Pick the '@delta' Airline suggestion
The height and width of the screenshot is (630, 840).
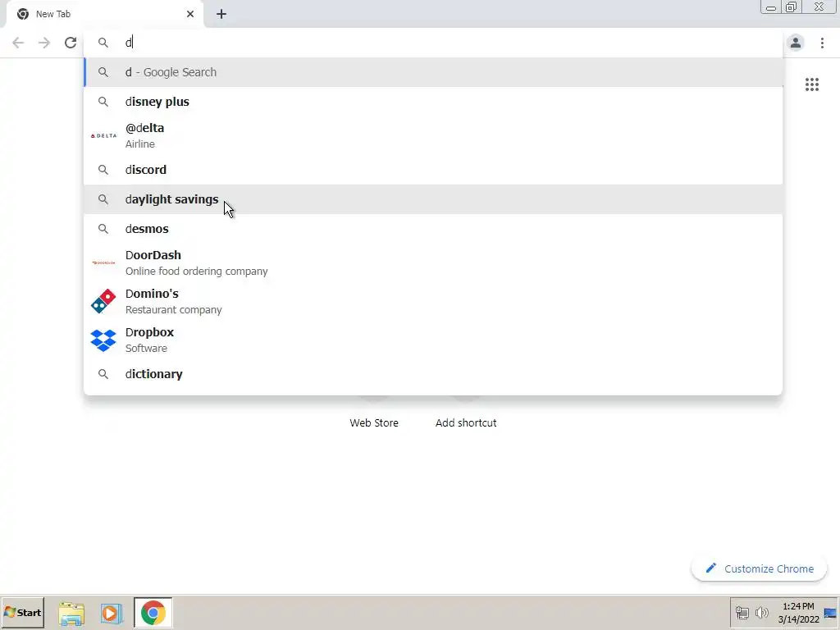[x=433, y=135]
